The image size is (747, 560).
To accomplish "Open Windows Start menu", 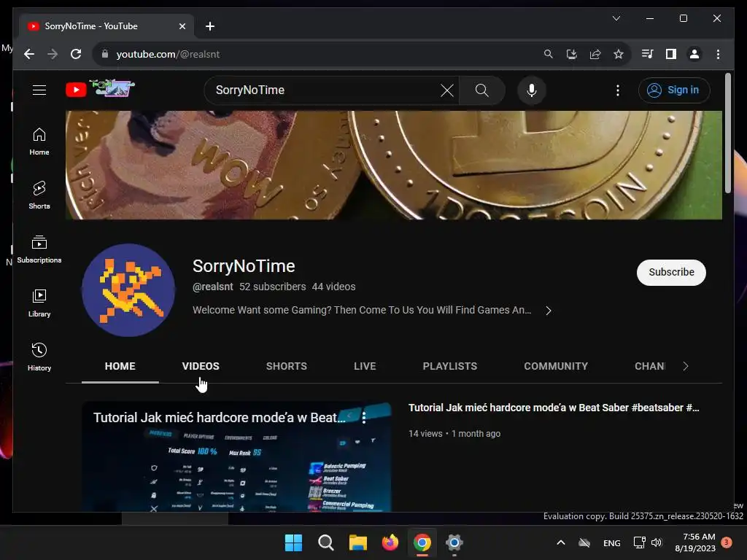I will [293, 542].
